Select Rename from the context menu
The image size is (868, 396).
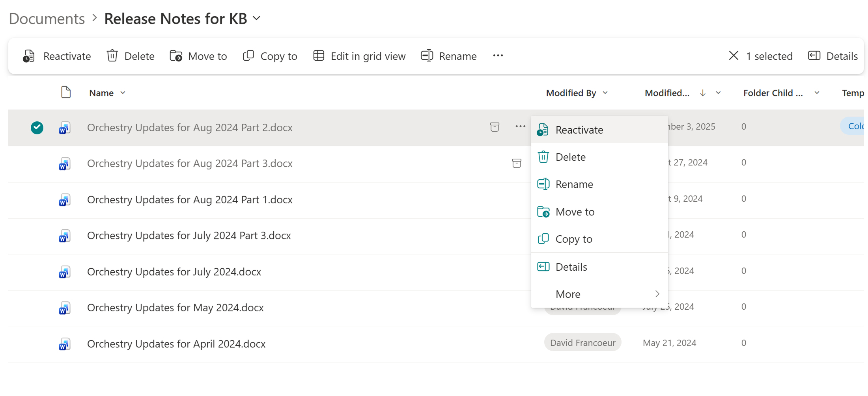pos(574,184)
